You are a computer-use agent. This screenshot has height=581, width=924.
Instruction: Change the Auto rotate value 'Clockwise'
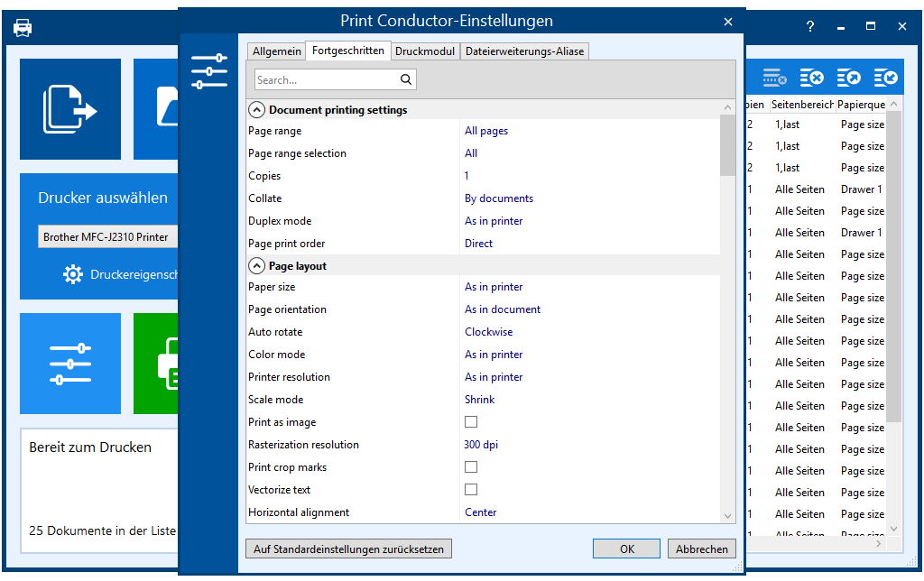click(488, 332)
